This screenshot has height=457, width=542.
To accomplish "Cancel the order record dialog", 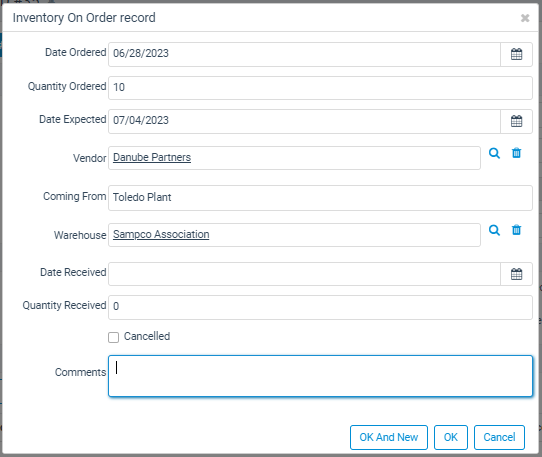I will 499,437.
